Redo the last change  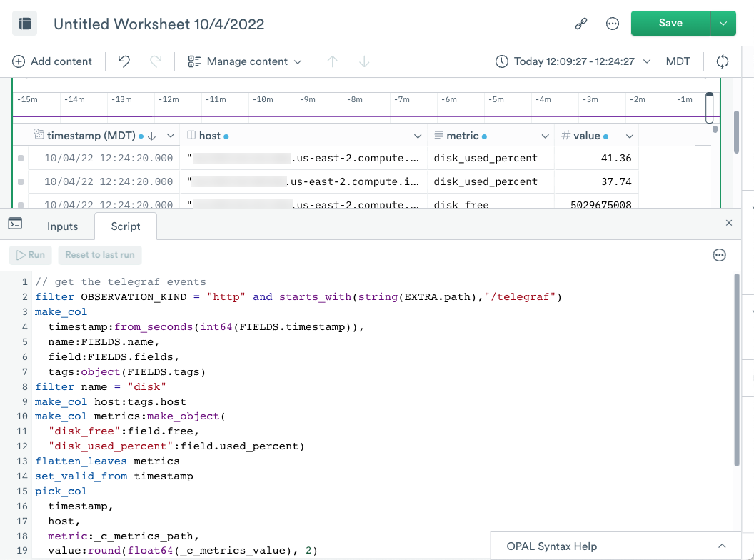pyautogui.click(x=156, y=61)
